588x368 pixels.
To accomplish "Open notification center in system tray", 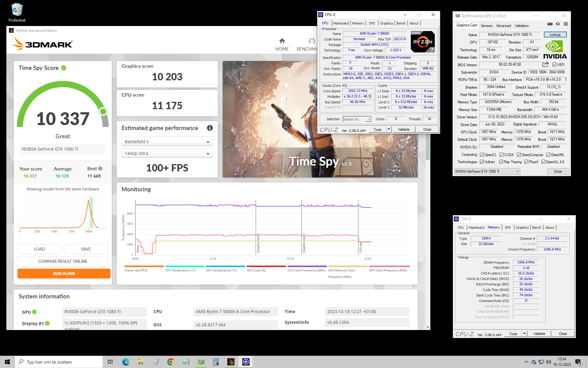I will (578, 362).
